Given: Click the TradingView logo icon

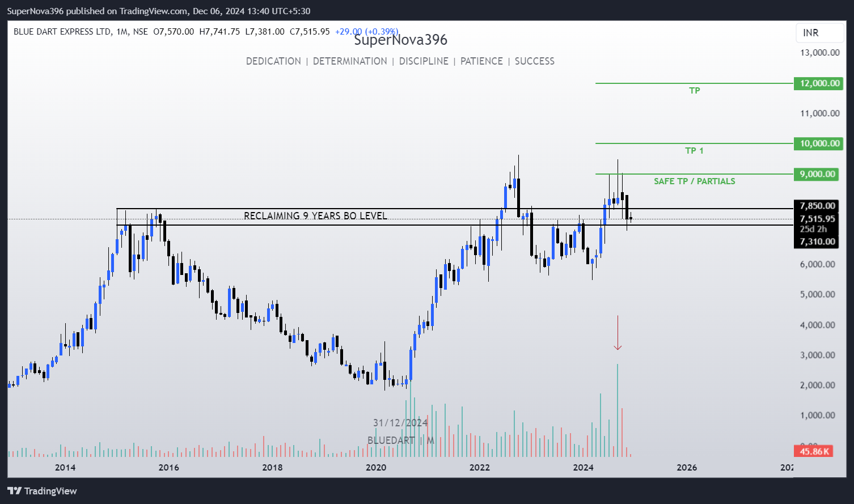Looking at the screenshot, I should coord(14,491).
